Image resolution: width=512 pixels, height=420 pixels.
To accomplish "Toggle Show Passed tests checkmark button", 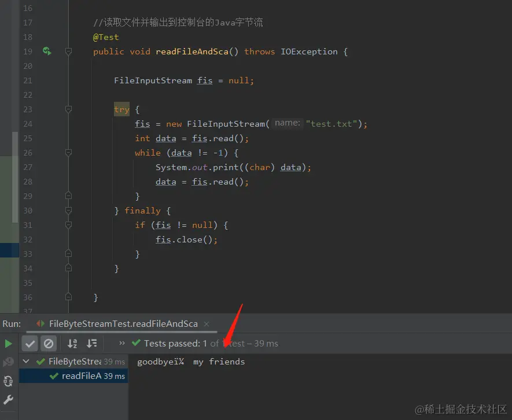I will 30,344.
